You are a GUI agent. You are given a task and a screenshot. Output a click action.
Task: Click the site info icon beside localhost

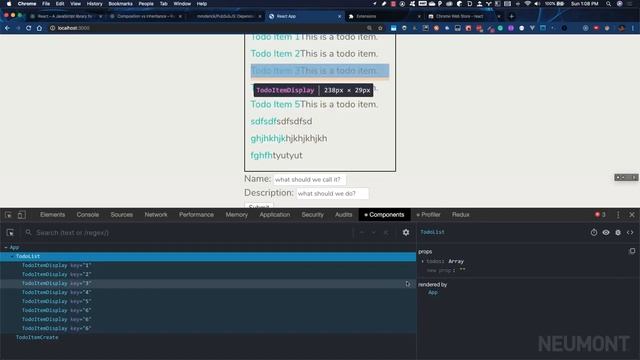[x=52, y=28]
